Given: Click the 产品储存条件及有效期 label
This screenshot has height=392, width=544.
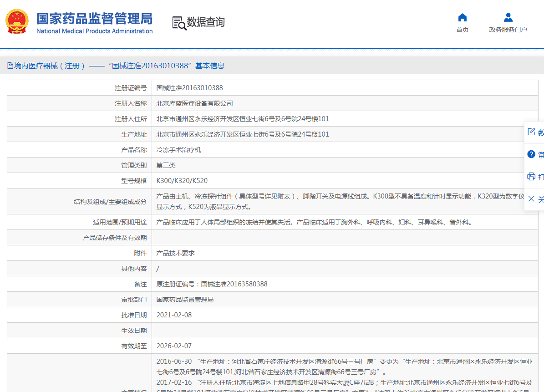Looking at the screenshot, I should (x=115, y=238).
